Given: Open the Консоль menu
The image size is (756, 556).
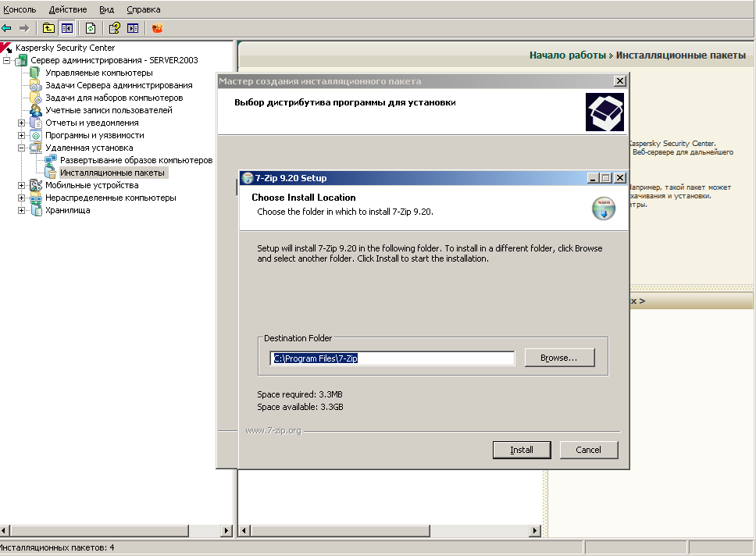Looking at the screenshot, I should [x=20, y=9].
